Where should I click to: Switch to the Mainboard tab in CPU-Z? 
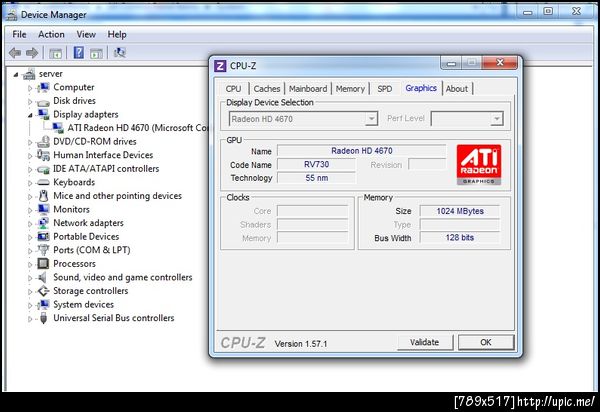click(308, 89)
